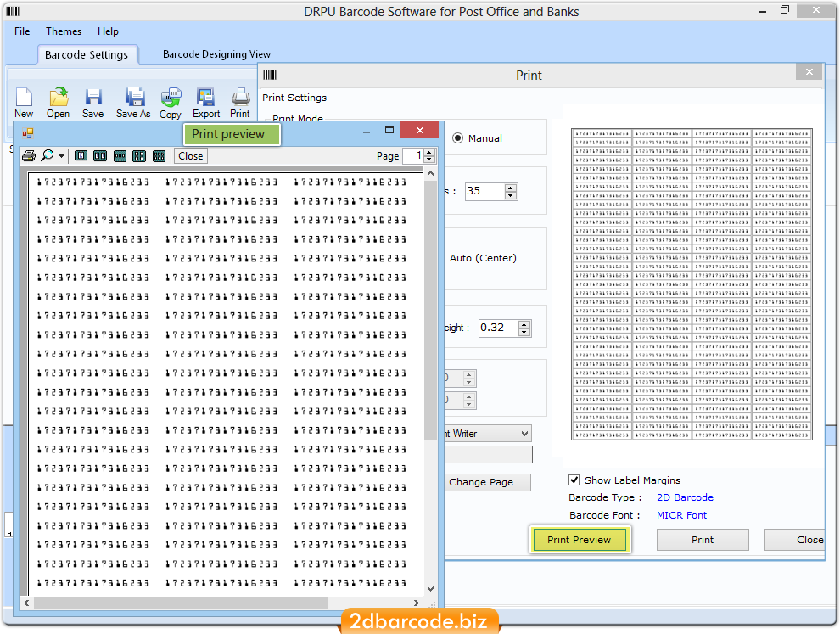Switch to the Barcode Designing View tab
Viewport: 840px width, 634px height.
216,54
